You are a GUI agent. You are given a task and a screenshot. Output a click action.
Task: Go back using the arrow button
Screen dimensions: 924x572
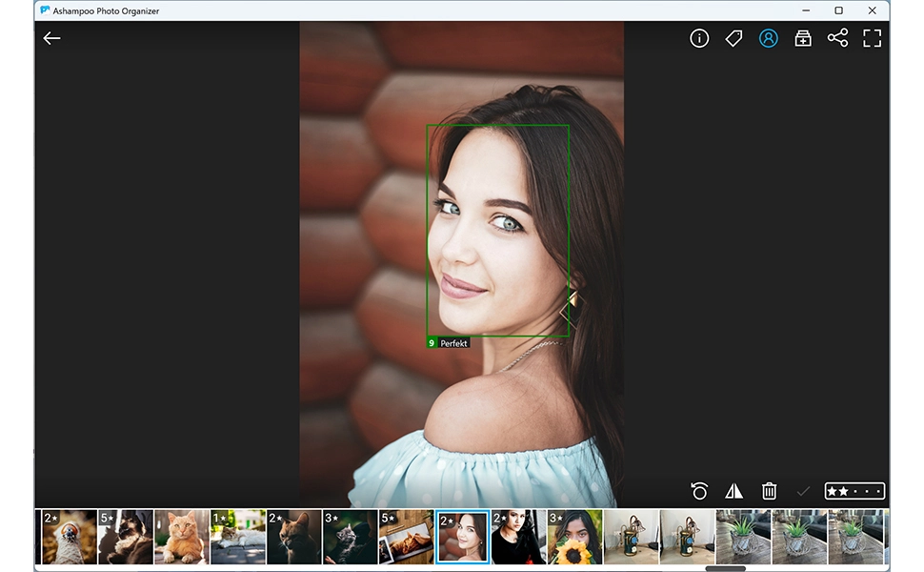point(50,38)
